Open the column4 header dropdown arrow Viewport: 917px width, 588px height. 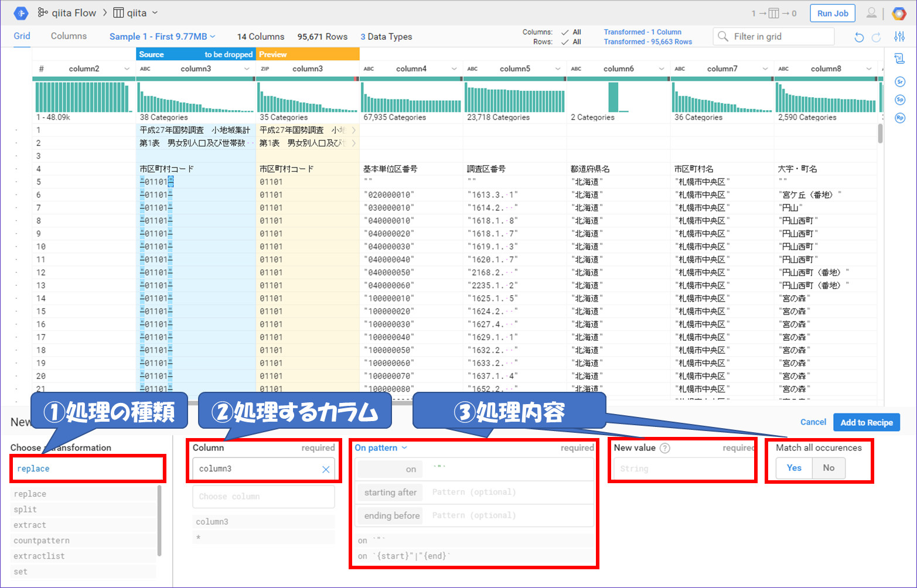point(454,69)
